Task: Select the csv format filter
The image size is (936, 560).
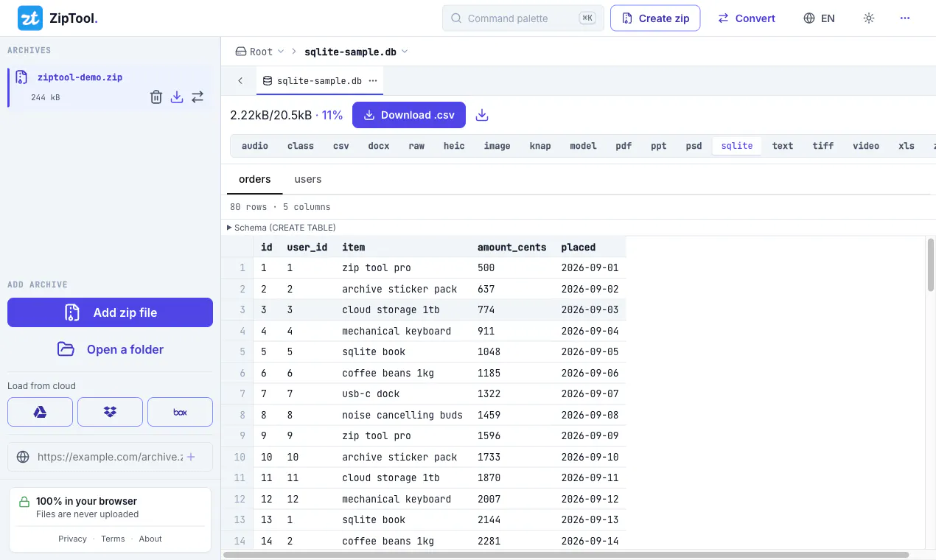Action: click(x=341, y=146)
